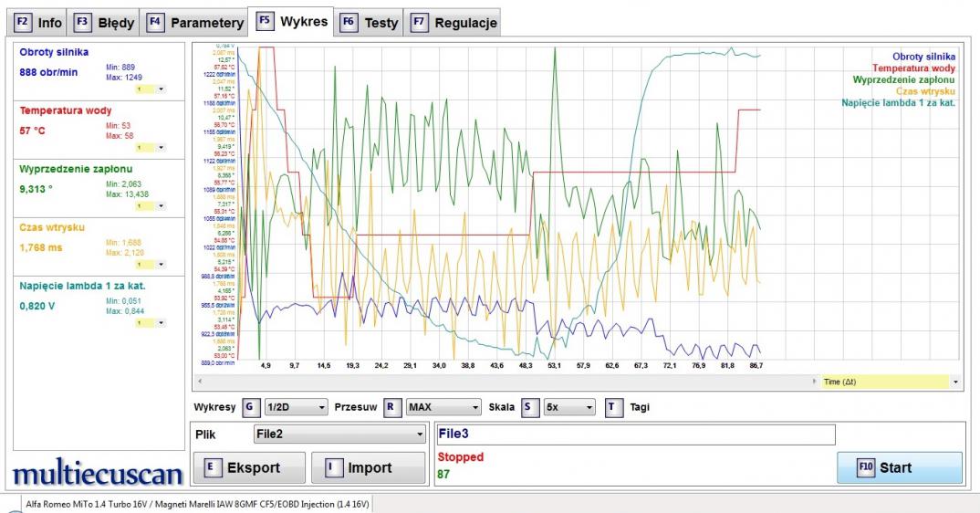Click the F6 key icon beside Testy
Screen dimensions: 980x513
[x=348, y=23]
